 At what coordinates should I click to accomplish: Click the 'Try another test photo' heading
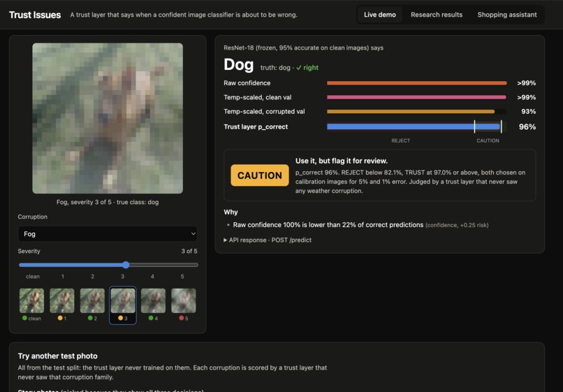pyautogui.click(x=57, y=356)
